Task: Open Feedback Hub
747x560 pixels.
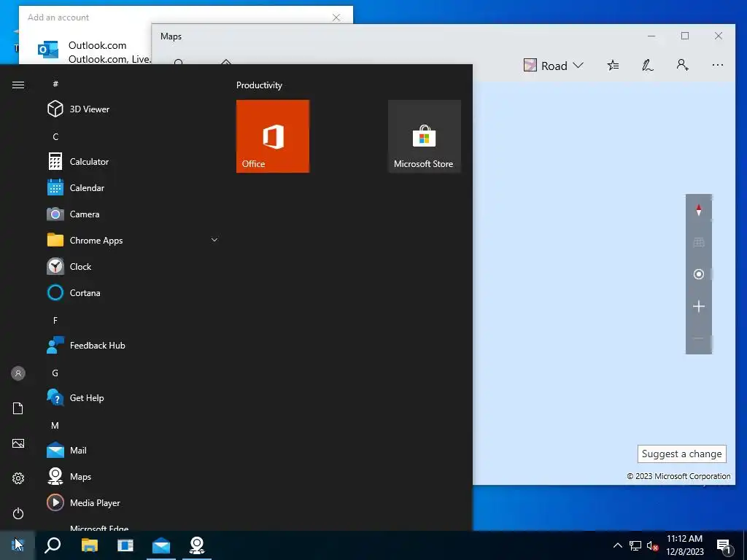Action: point(133,345)
